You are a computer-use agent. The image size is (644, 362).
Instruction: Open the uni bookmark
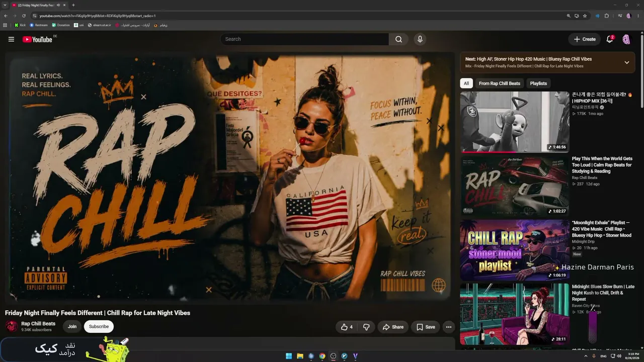pos(79,25)
